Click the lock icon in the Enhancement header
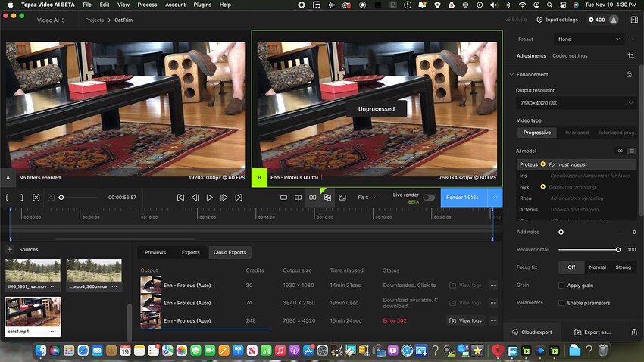This screenshot has width=644, height=362. (629, 75)
